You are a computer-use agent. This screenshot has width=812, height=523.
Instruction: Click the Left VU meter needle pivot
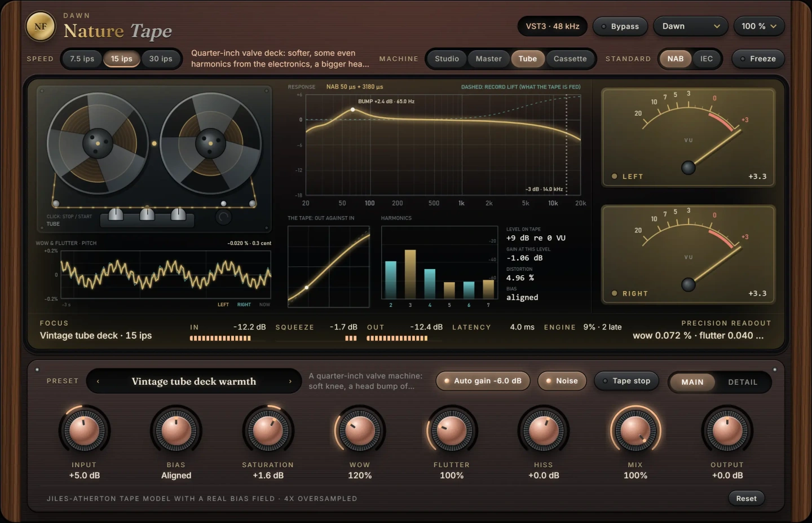[689, 168]
